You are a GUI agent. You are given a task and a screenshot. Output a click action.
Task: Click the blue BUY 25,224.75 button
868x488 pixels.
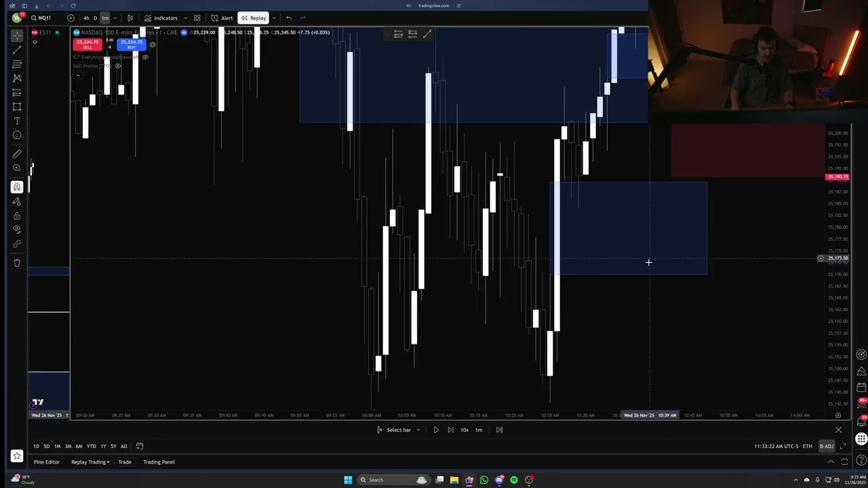pos(132,44)
